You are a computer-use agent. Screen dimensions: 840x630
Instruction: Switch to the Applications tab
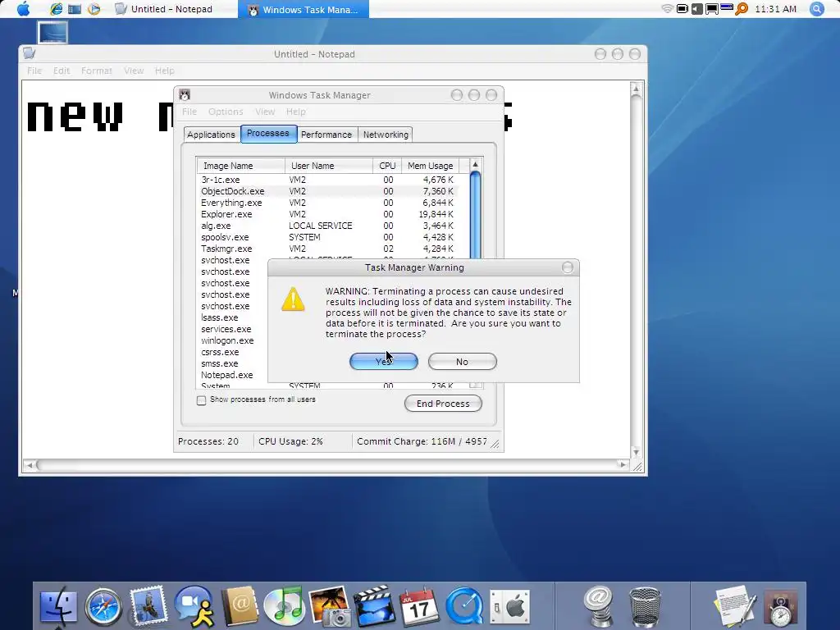pos(211,135)
